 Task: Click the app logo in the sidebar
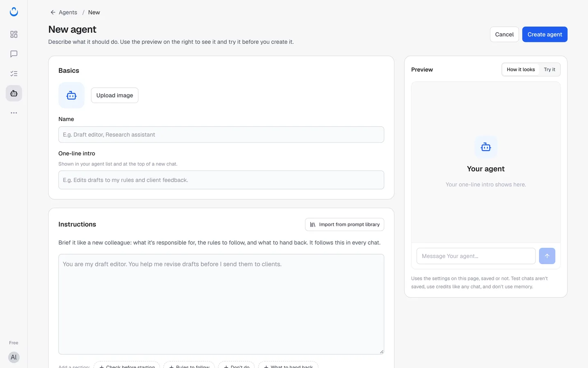[x=14, y=12]
